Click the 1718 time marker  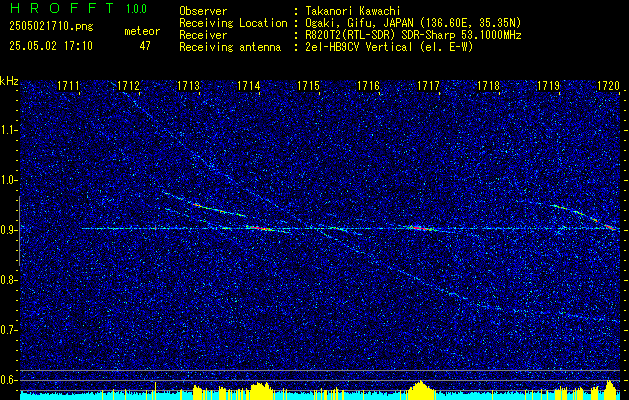[488, 86]
